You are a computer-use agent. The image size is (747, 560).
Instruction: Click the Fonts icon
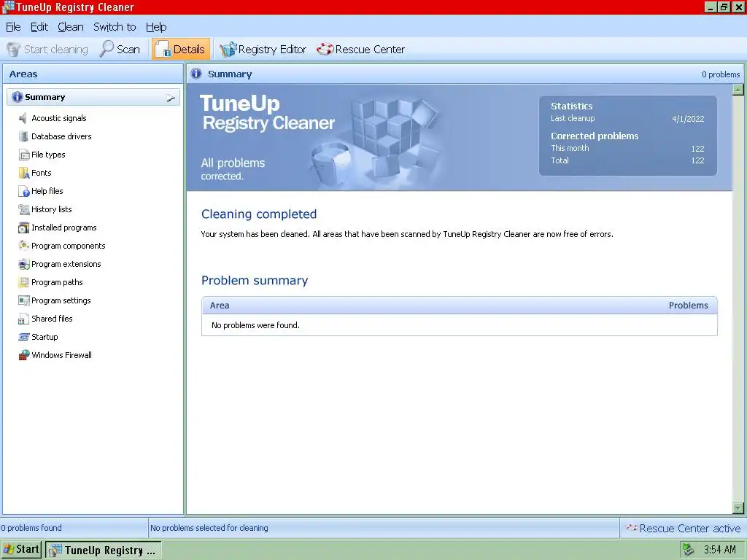[x=24, y=173]
